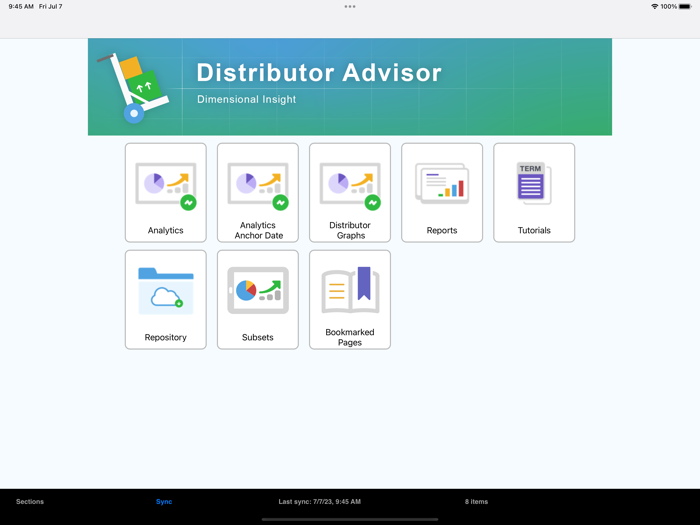The image size is (700, 525).
Task: Open the Repository cloud folder tile
Action: (x=166, y=300)
